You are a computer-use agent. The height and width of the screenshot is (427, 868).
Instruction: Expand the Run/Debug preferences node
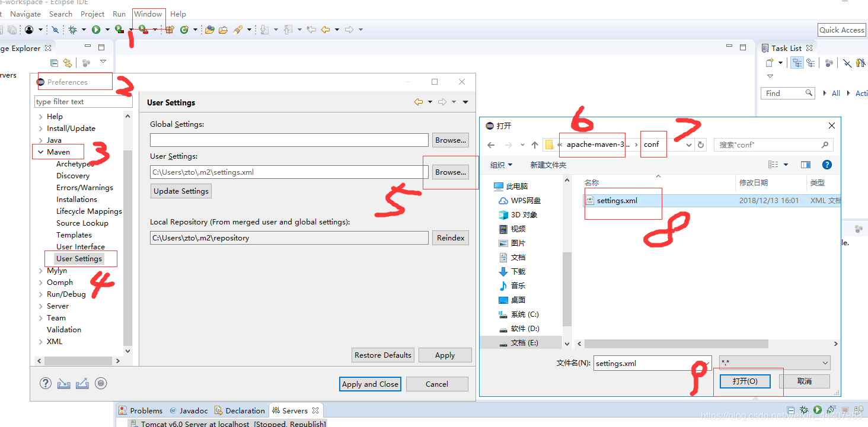(x=40, y=294)
